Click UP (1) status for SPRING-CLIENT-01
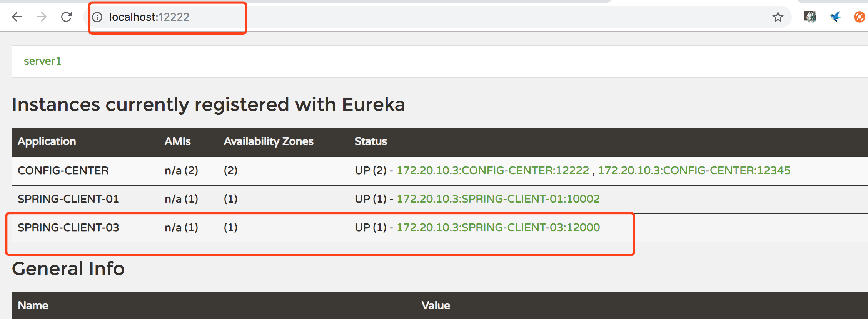This screenshot has width=868, height=319. pyautogui.click(x=371, y=199)
